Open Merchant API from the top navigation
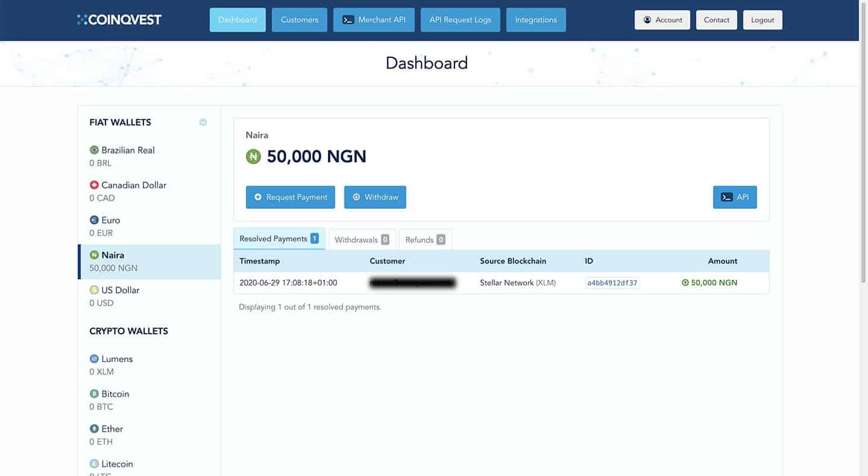The width and height of the screenshot is (868, 476). [374, 20]
